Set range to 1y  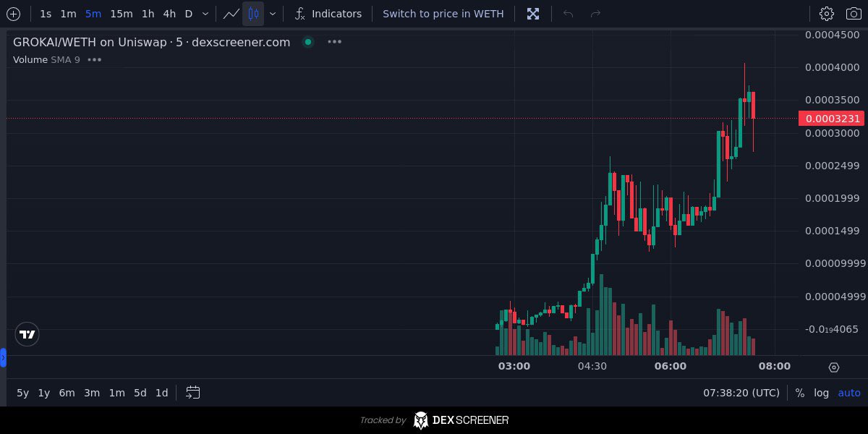[44, 393]
